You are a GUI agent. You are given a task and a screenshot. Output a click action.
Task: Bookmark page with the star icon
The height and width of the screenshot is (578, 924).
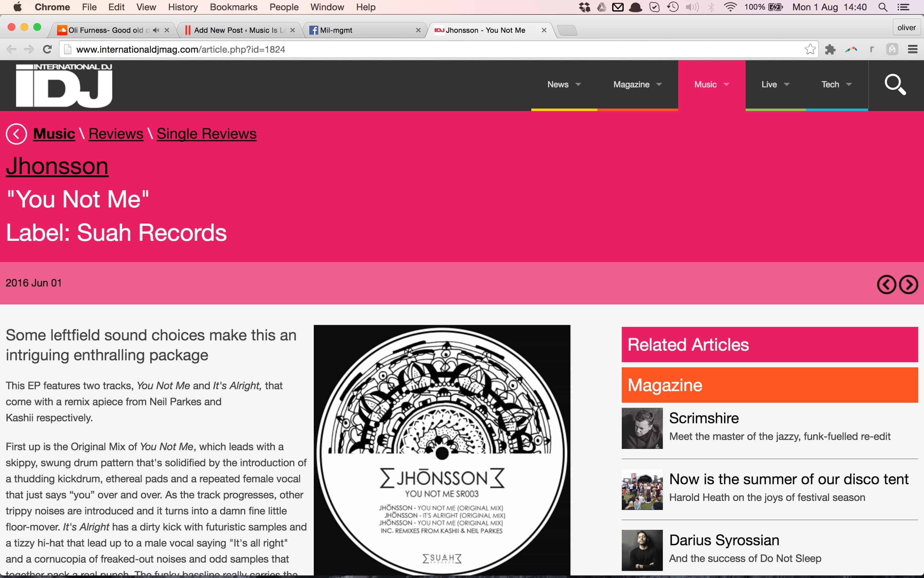[x=810, y=49]
